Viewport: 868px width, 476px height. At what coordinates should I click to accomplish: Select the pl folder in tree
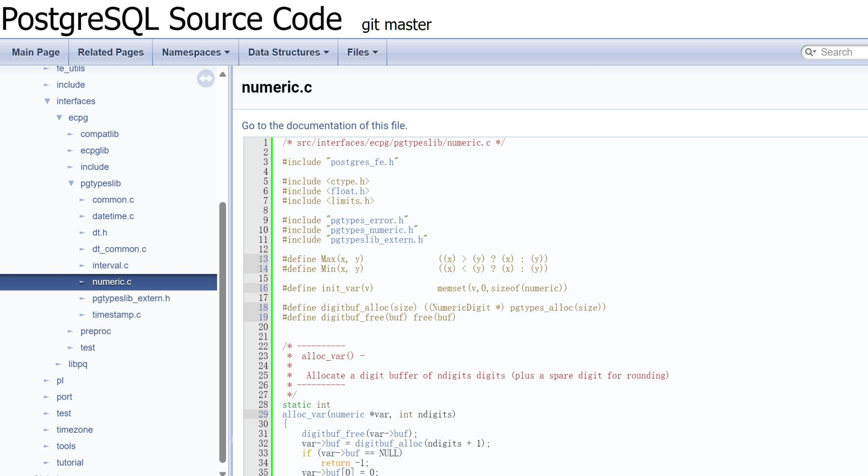coord(60,381)
